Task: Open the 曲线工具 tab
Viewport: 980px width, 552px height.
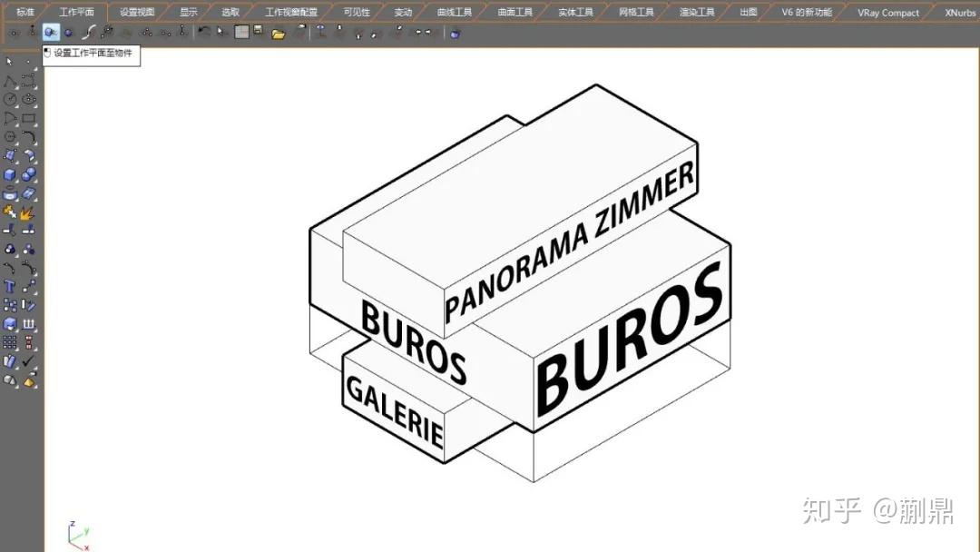Action: tap(455, 12)
